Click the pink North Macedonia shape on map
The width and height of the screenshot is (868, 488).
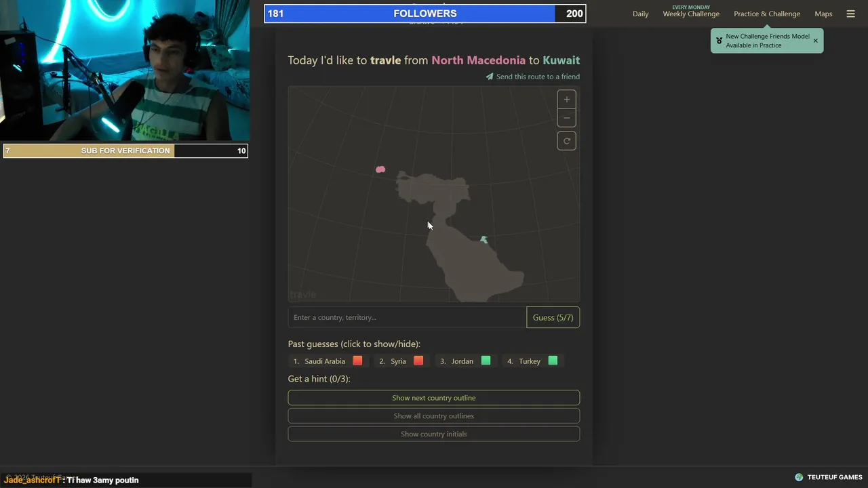pos(380,169)
